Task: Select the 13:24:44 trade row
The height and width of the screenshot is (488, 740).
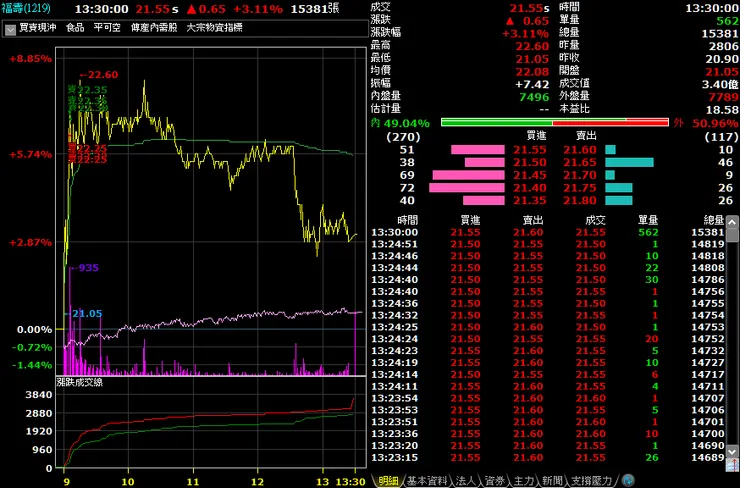Action: tap(547, 268)
